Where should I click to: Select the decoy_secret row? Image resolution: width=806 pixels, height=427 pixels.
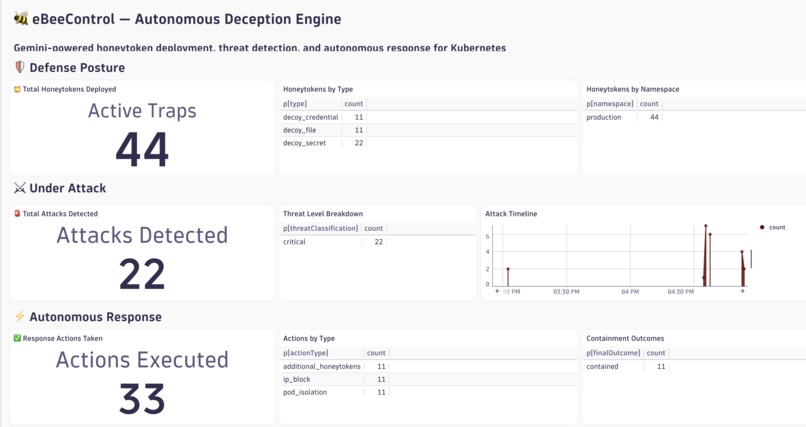429,143
